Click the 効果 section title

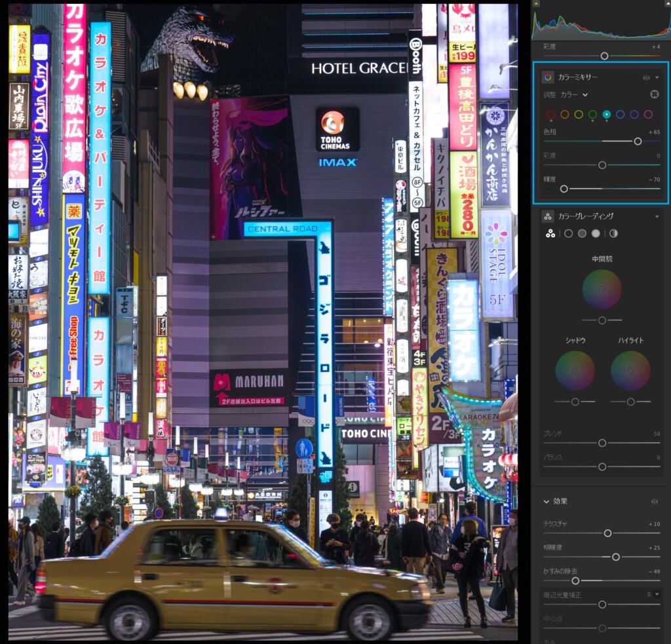tap(560, 501)
